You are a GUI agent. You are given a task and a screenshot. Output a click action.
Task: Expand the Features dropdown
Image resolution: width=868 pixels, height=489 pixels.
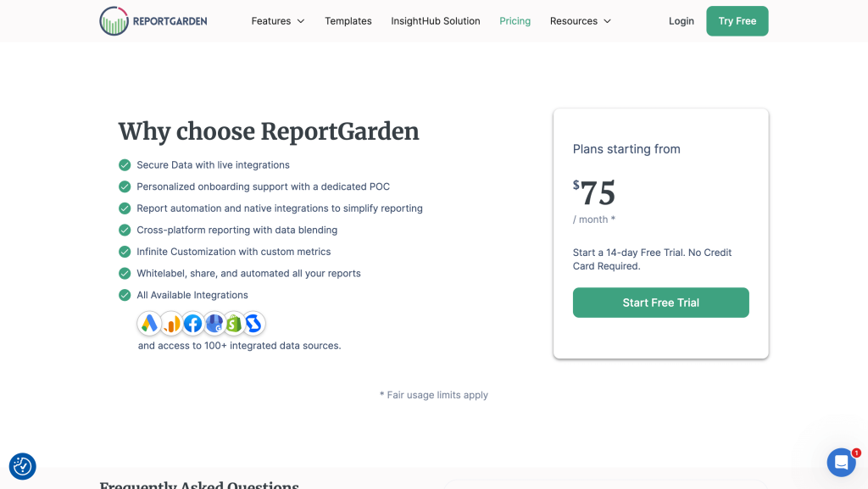(x=278, y=20)
